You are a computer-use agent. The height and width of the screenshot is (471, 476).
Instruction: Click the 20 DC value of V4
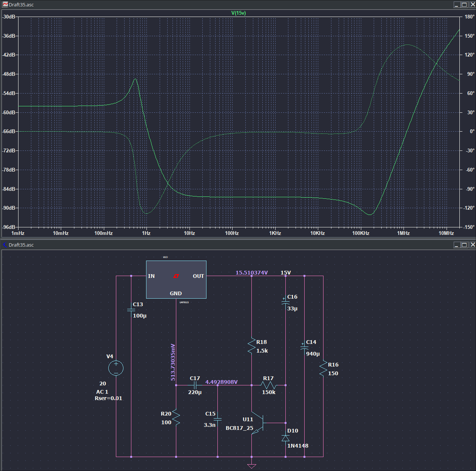pyautogui.click(x=103, y=384)
